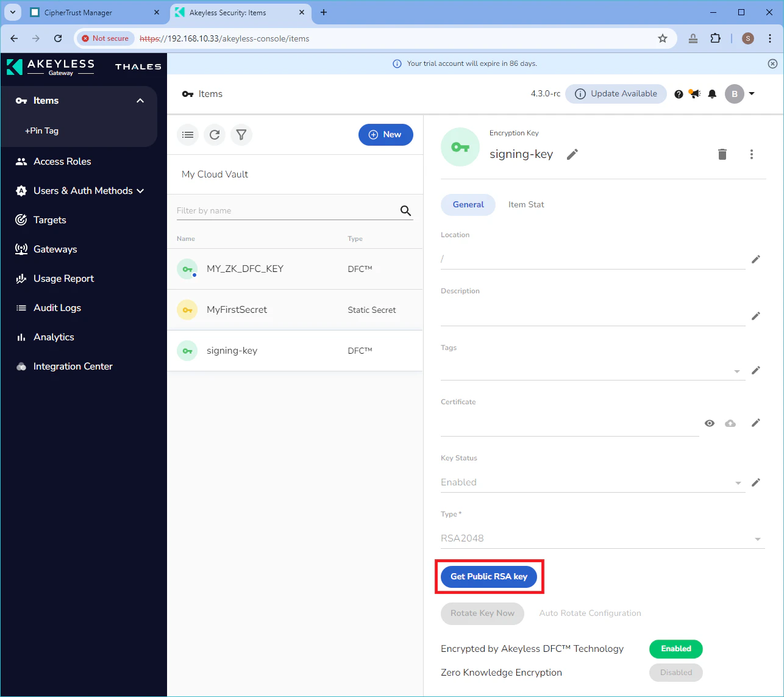Click Get Public RSA key button
The width and height of the screenshot is (784, 697).
489,577
